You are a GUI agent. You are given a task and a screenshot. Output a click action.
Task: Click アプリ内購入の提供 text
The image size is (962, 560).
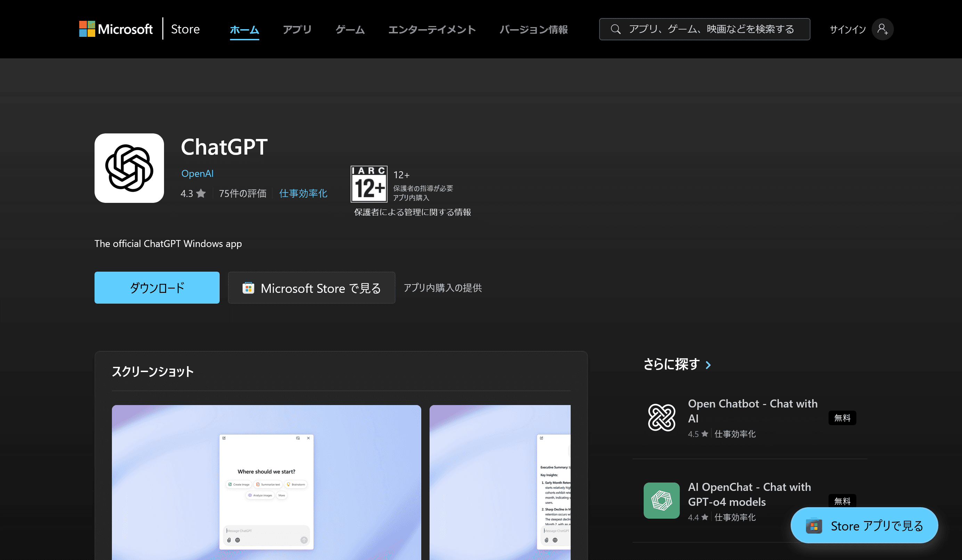[442, 288]
